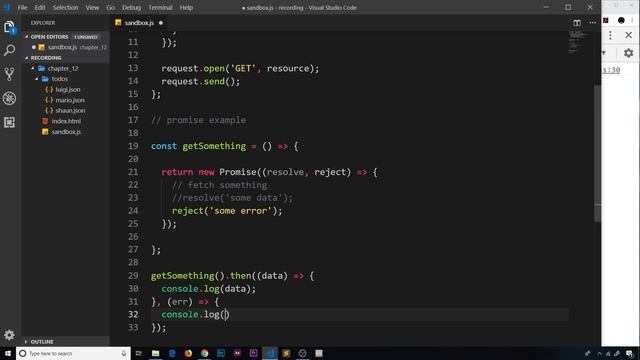Viewport: 640px width, 360px height.
Task: Open the View menu
Action: (x=92, y=7)
